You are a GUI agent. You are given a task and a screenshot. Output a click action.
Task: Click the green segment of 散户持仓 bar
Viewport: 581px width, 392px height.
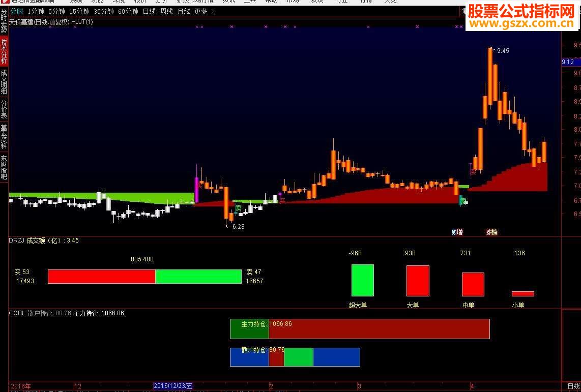tap(299, 357)
